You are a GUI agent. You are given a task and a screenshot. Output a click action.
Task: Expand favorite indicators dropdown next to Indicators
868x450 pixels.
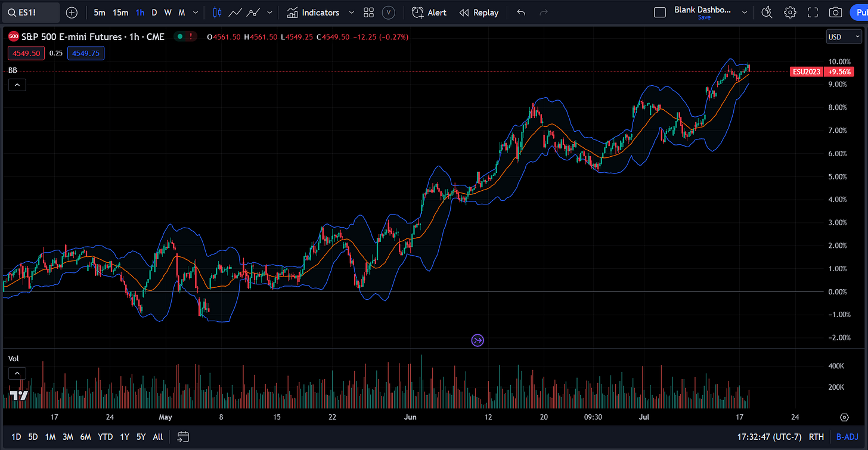pyautogui.click(x=351, y=13)
